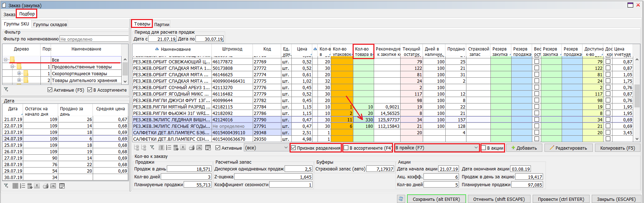Open the Группы складов tab
The width and height of the screenshot is (644, 203).
coord(50,24)
